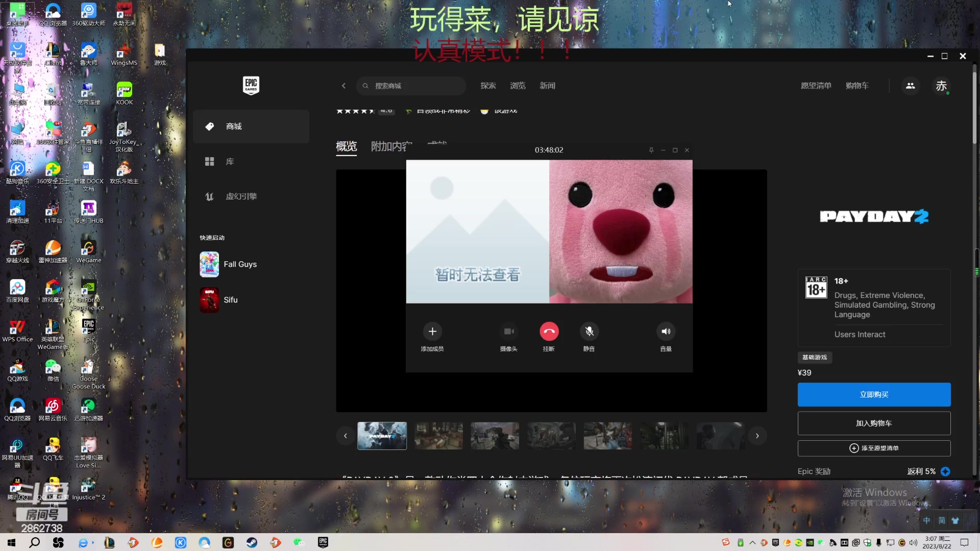Open the WingsMS desktop shortcut
The height and width of the screenshot is (551, 980).
(x=124, y=54)
